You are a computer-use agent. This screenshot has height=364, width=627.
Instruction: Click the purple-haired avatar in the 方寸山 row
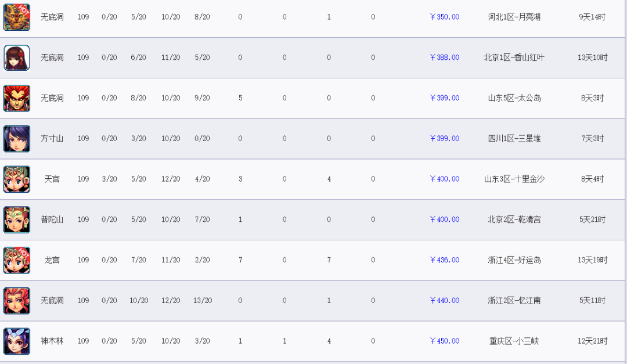pos(17,139)
